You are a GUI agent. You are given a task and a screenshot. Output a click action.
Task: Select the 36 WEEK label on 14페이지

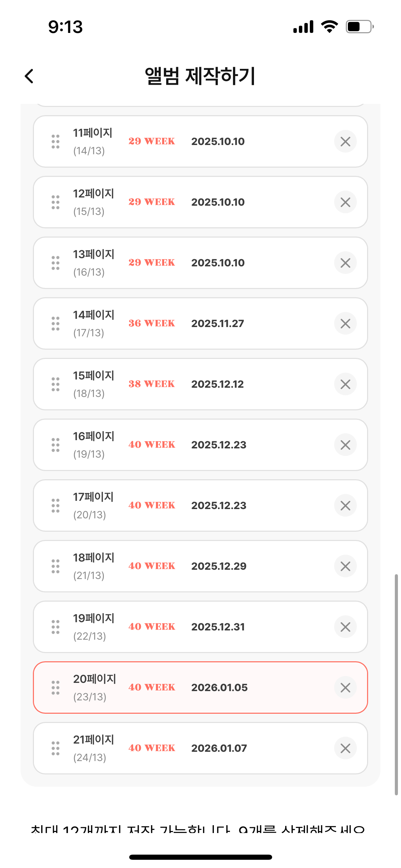(151, 323)
